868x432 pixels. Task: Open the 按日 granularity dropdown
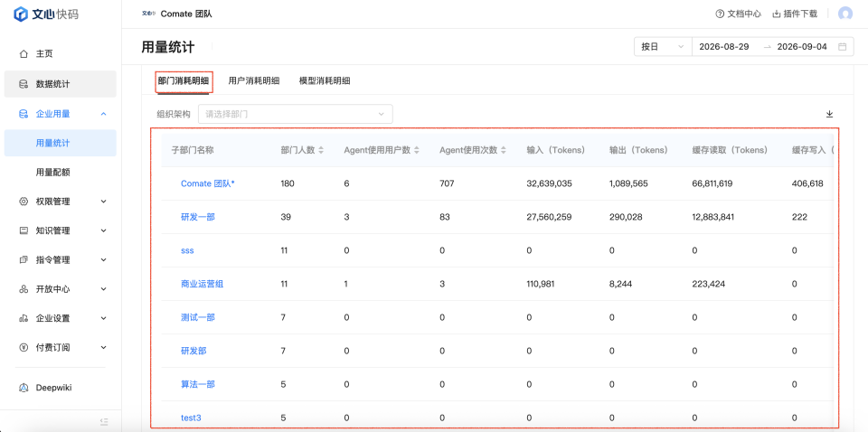[x=663, y=46]
